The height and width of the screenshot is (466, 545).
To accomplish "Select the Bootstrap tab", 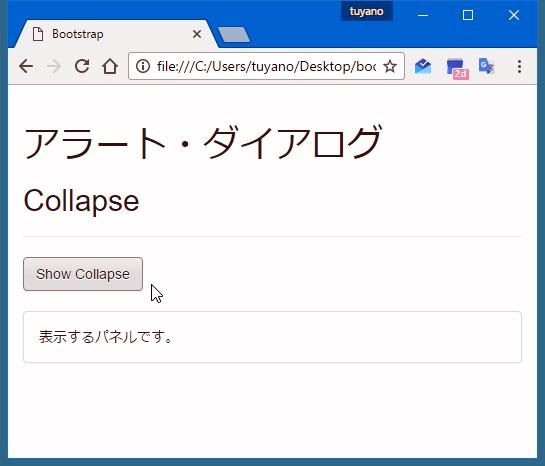I will (x=115, y=34).
